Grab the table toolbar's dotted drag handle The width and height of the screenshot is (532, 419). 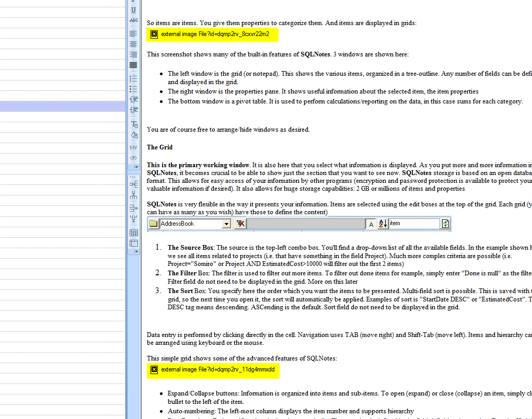pos(132,177)
